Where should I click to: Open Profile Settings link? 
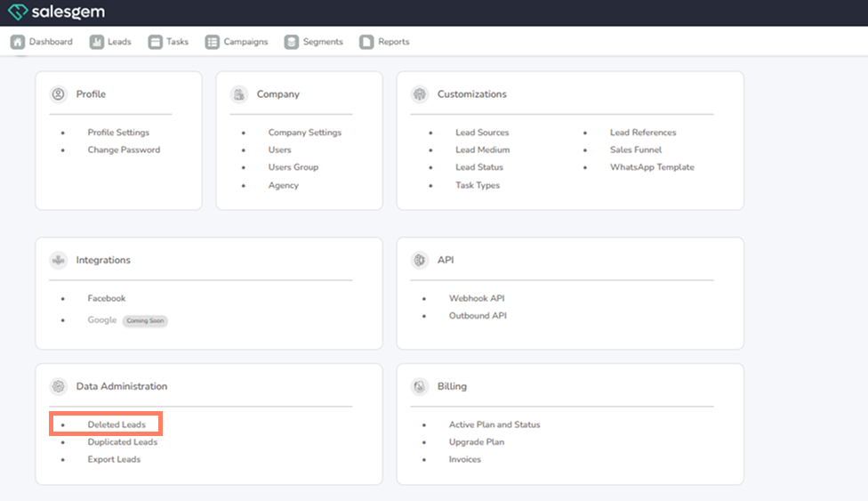(118, 133)
